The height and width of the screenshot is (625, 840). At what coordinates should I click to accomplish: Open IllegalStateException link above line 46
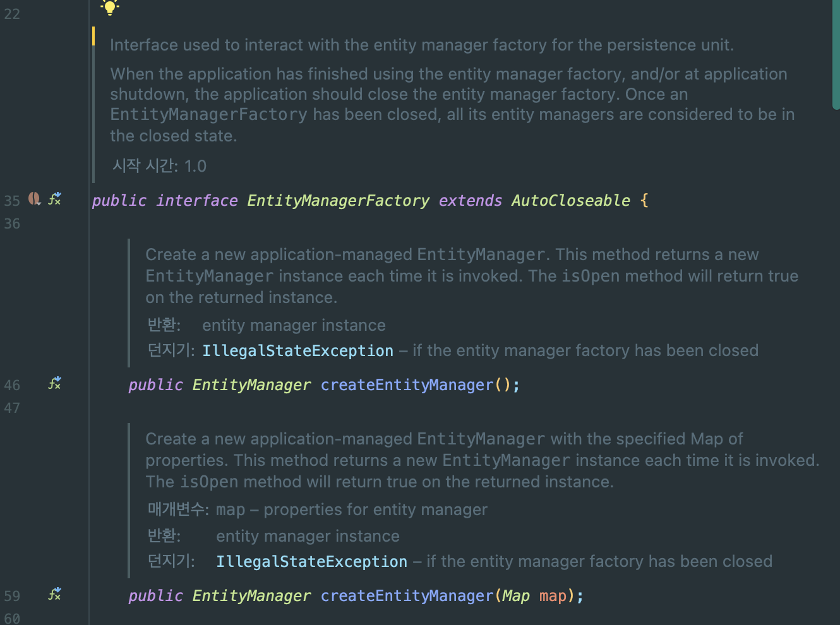tap(297, 351)
